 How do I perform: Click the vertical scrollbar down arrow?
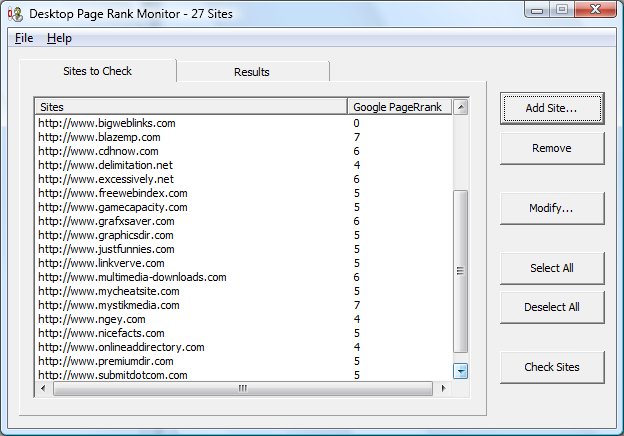click(460, 372)
